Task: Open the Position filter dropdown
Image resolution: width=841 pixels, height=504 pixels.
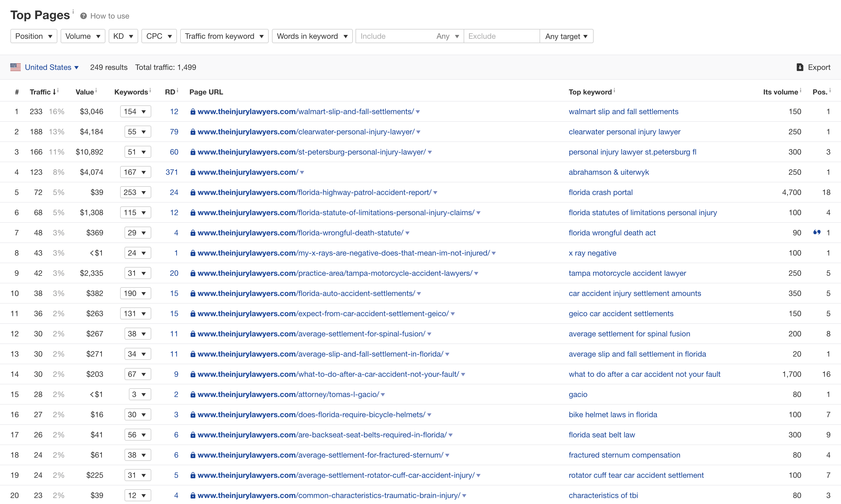Action: [x=34, y=36]
